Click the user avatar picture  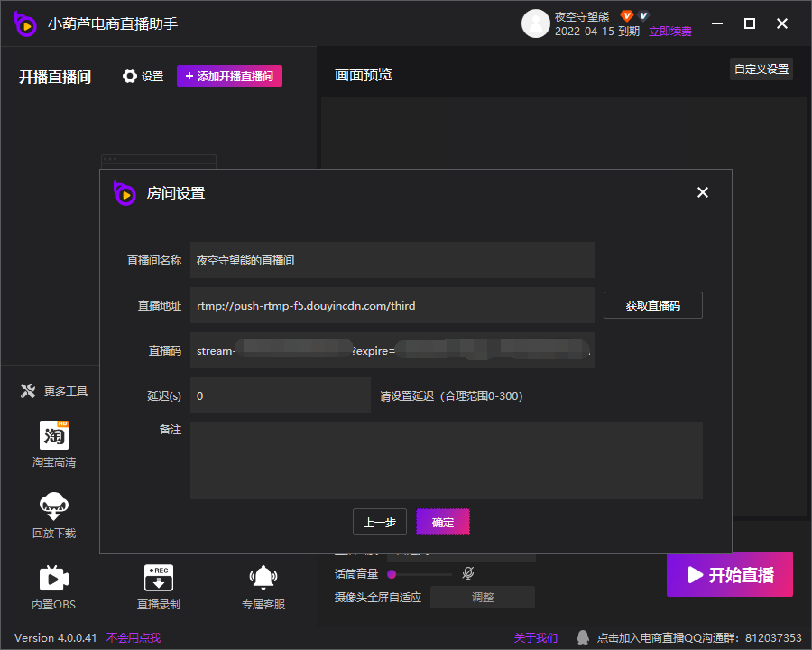pos(536,23)
